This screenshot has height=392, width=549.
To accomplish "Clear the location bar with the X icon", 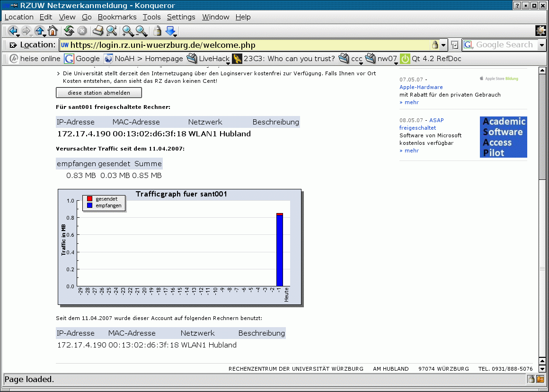I will (x=13, y=45).
